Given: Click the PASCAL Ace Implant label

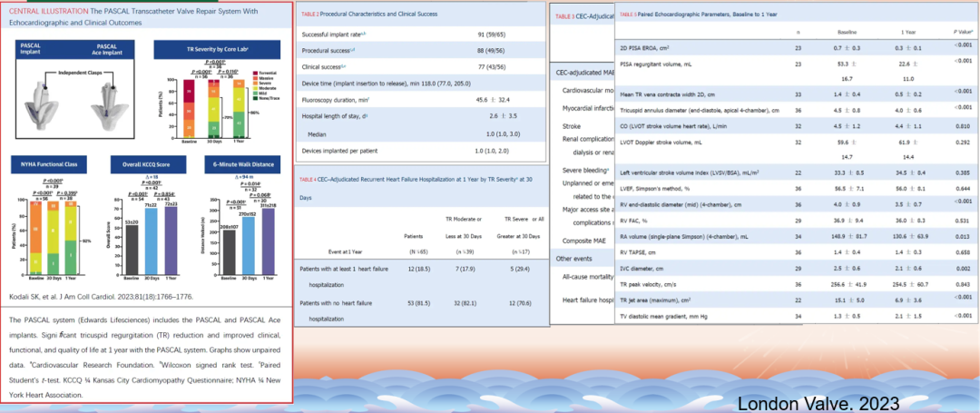Looking at the screenshot, I should [105, 49].
